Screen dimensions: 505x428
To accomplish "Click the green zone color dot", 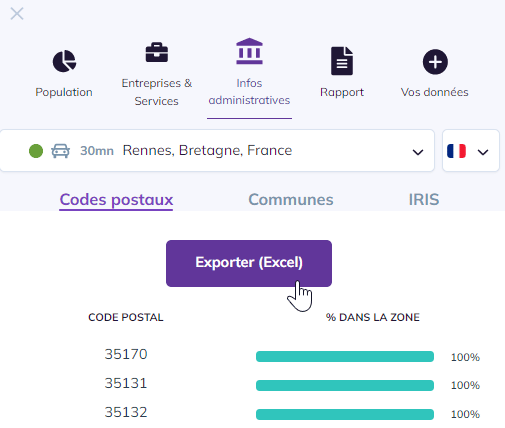I will click(36, 151).
